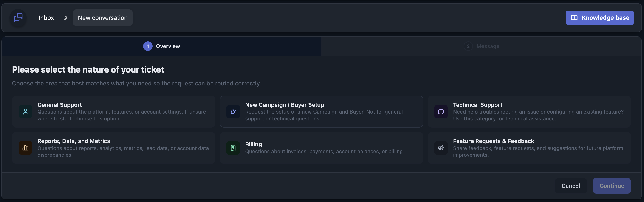Select Feature Requests & Feedback card

529,148
